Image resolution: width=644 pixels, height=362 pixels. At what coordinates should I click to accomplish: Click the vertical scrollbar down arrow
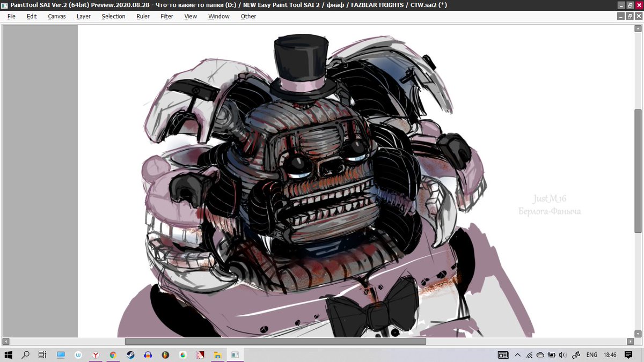tap(638, 334)
